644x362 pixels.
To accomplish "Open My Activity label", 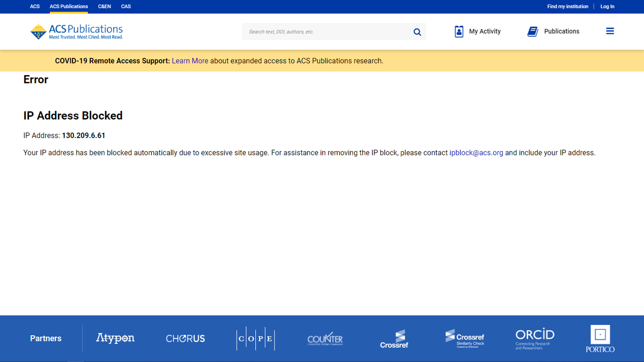I will click(x=485, y=31).
